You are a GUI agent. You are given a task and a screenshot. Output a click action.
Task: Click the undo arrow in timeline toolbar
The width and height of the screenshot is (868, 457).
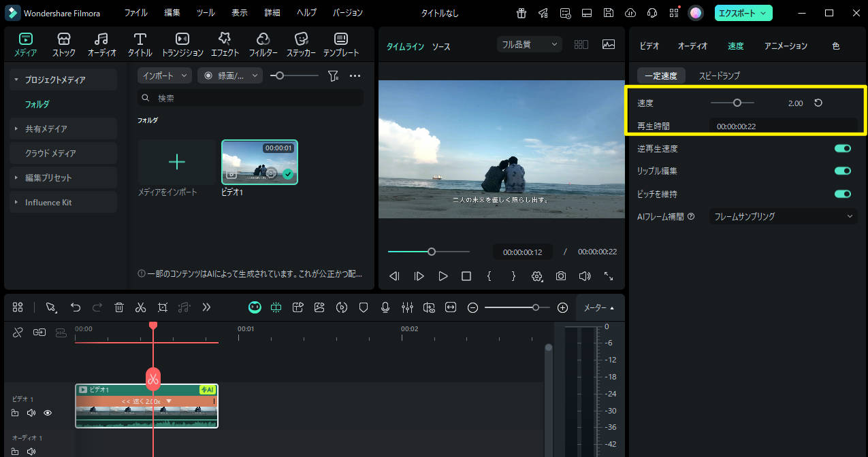(x=76, y=307)
